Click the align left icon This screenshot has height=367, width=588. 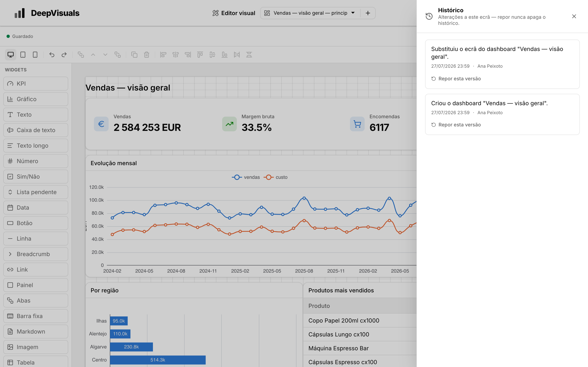[163, 55]
